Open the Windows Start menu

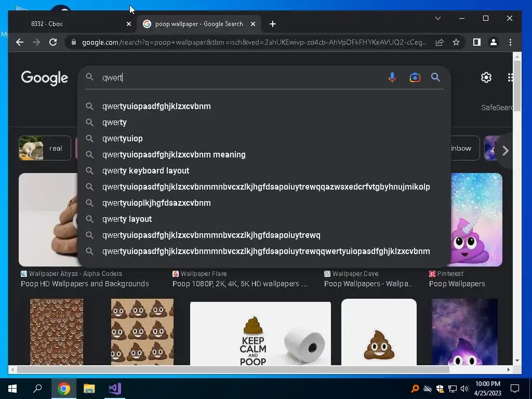point(12,389)
